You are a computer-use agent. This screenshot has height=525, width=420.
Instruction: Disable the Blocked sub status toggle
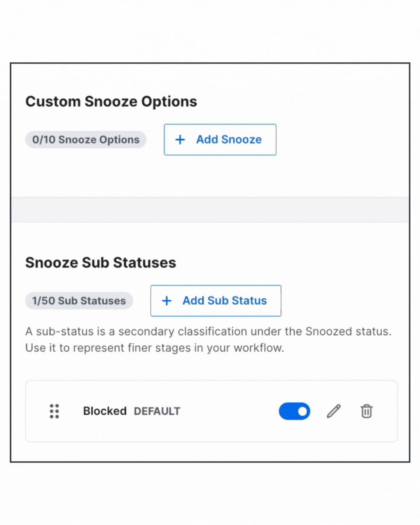(294, 411)
